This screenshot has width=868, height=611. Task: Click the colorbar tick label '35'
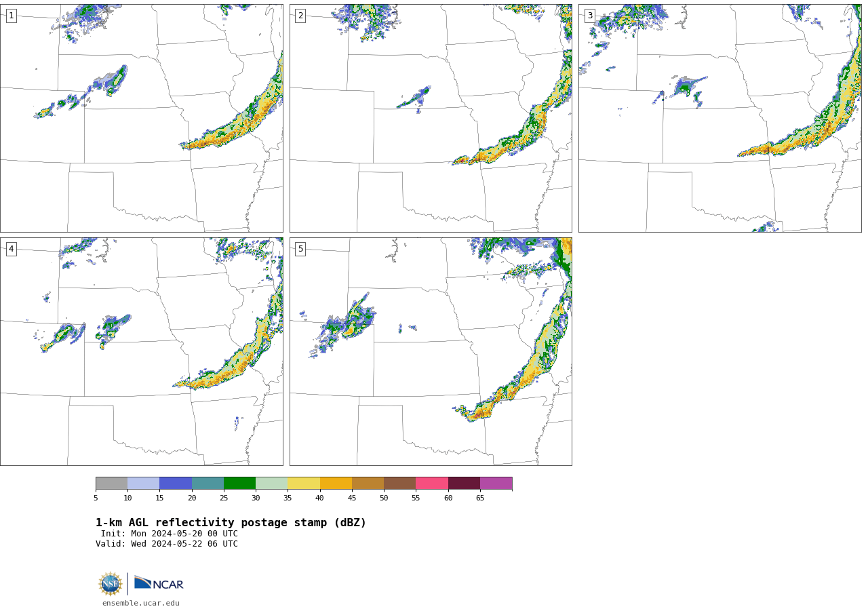288,498
